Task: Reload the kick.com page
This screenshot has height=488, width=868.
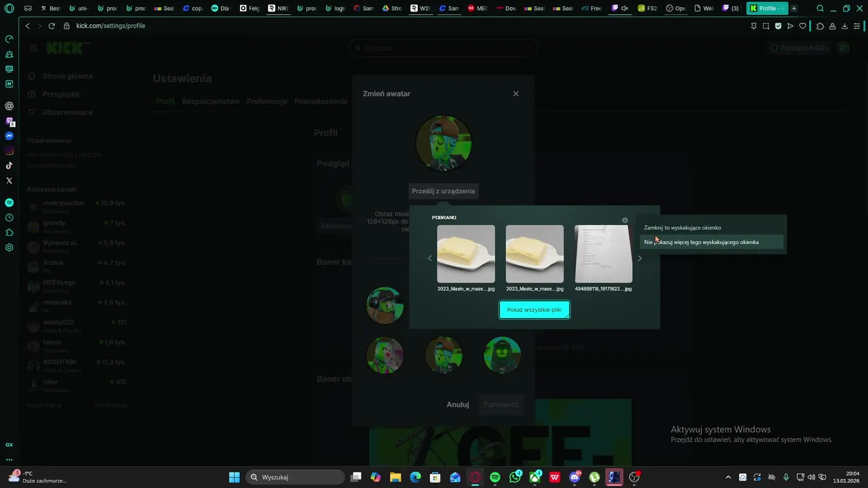Action: click(52, 26)
